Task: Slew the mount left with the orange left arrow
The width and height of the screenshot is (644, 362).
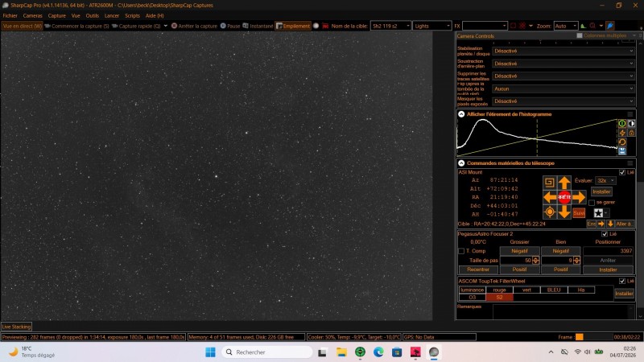Action: point(550,197)
